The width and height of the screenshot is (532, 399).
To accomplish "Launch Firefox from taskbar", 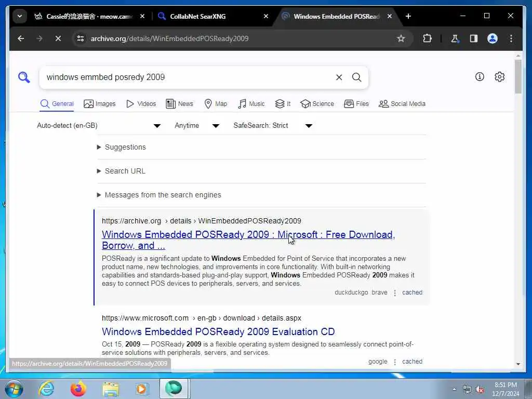I will point(78,389).
